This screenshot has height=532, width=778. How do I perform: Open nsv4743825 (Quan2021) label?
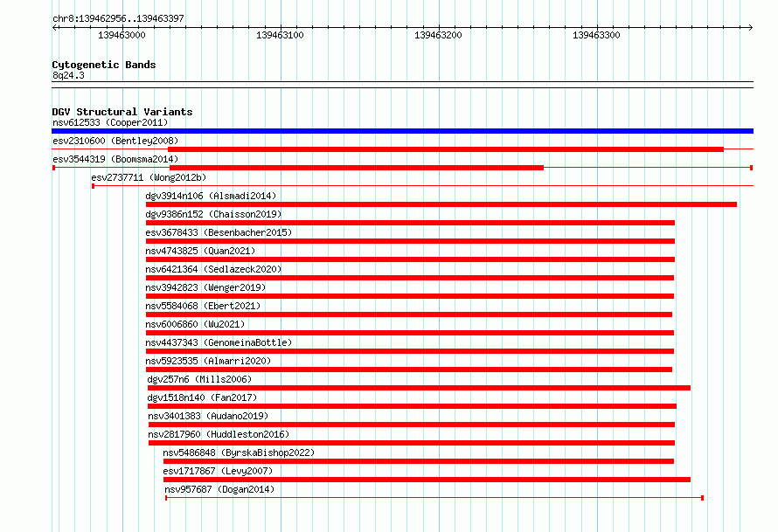tap(200, 251)
